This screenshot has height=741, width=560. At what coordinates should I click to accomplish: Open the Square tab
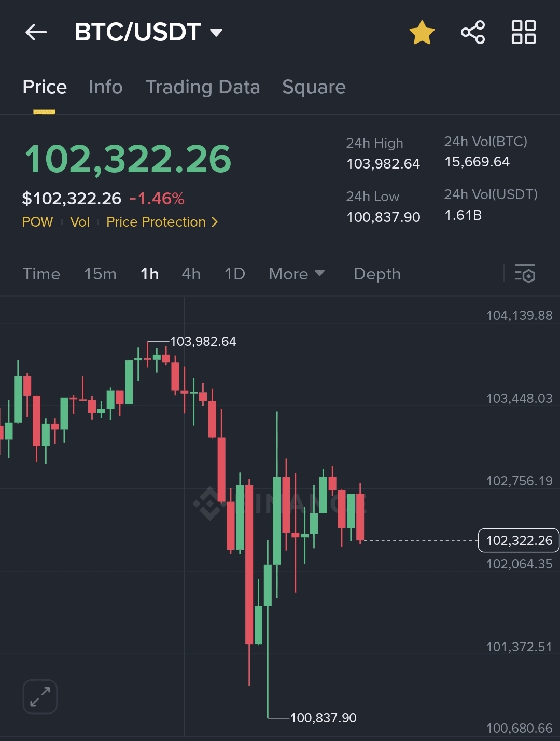point(314,87)
